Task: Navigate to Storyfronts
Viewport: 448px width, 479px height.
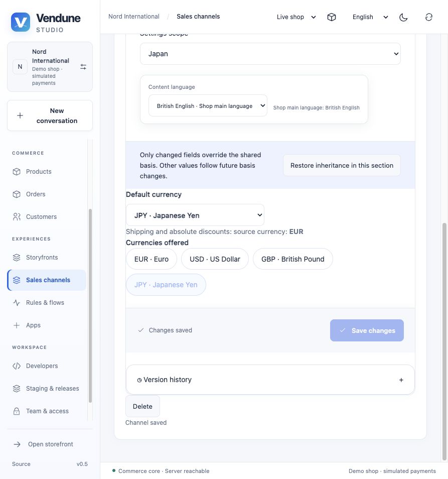Action: [47, 258]
